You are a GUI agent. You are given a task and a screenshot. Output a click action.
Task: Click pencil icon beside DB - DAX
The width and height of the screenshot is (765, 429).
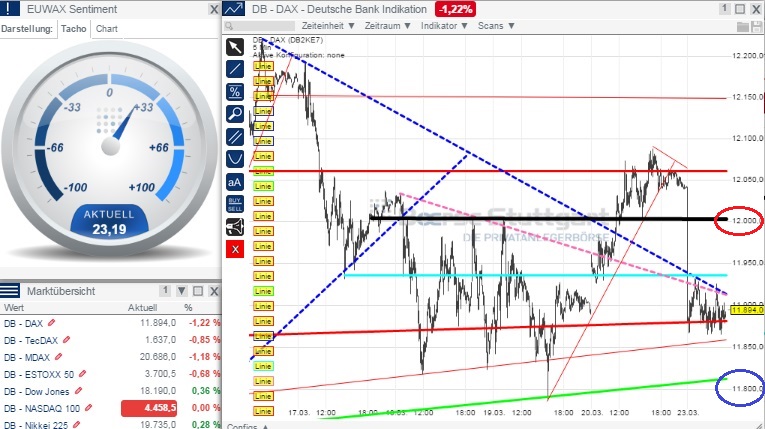(52, 323)
